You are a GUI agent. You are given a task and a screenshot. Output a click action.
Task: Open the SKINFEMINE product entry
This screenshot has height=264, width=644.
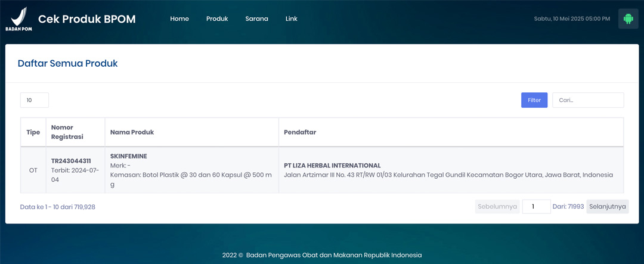click(x=128, y=156)
